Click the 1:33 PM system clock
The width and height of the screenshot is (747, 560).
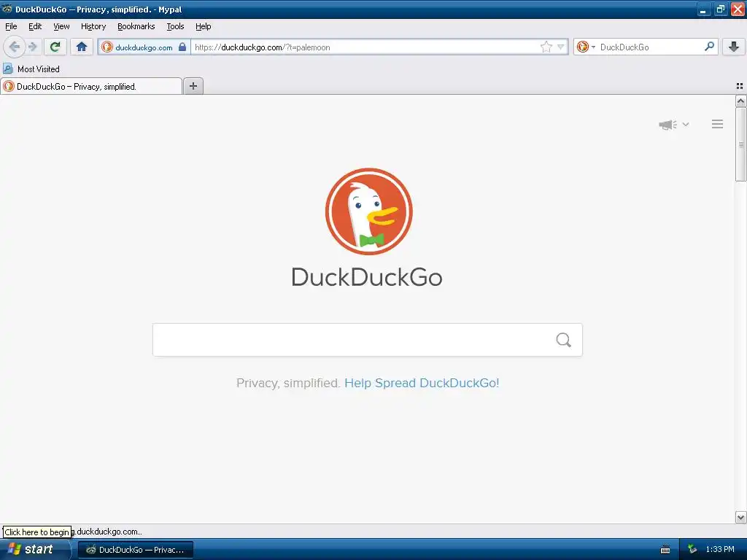tap(719, 549)
